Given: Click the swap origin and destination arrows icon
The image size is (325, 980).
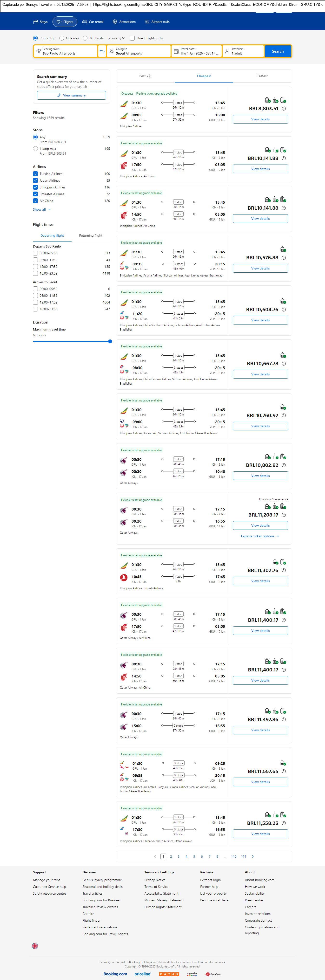Looking at the screenshot, I should (x=102, y=51).
